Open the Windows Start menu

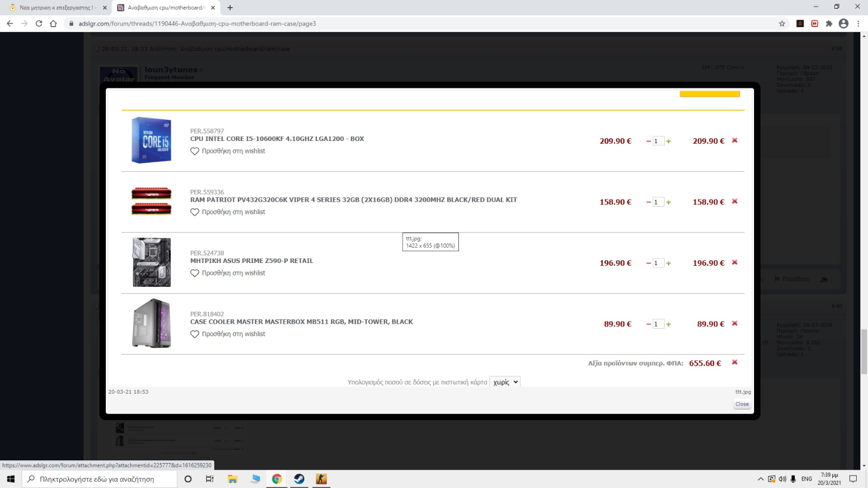click(x=11, y=479)
